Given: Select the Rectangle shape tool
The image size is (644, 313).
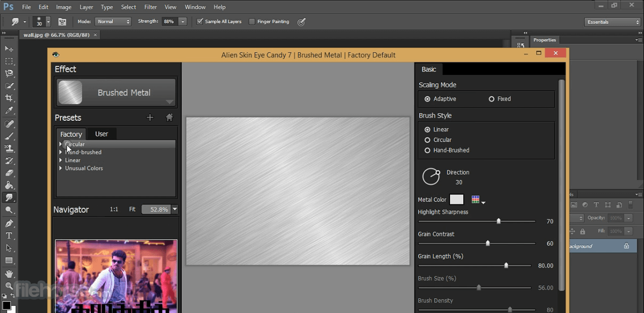Looking at the screenshot, I should (9, 260).
